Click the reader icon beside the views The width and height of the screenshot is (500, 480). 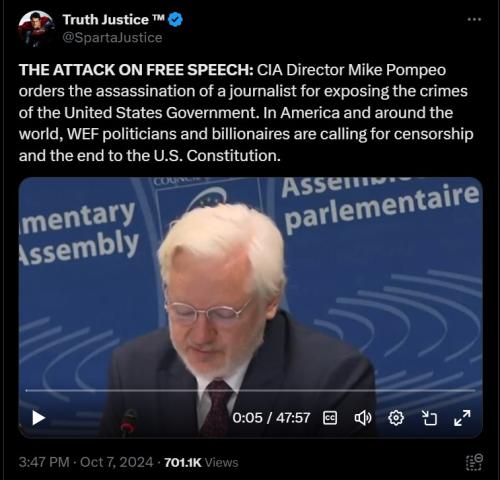(474, 462)
